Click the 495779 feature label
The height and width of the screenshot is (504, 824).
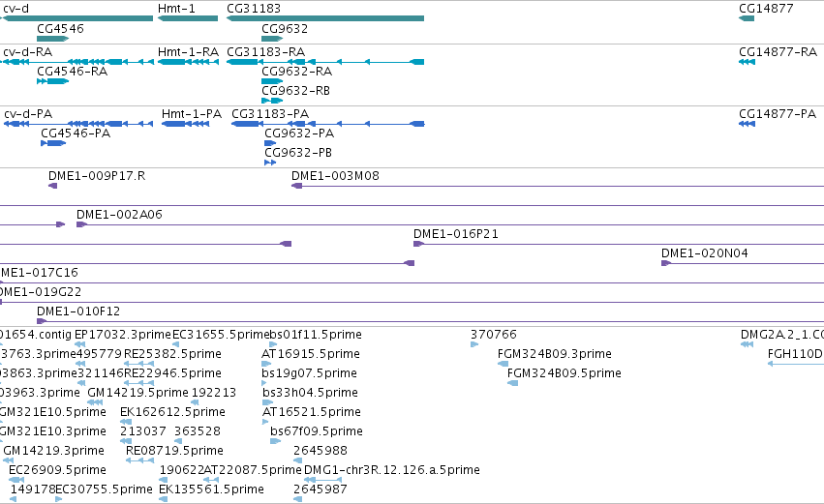tap(100, 354)
